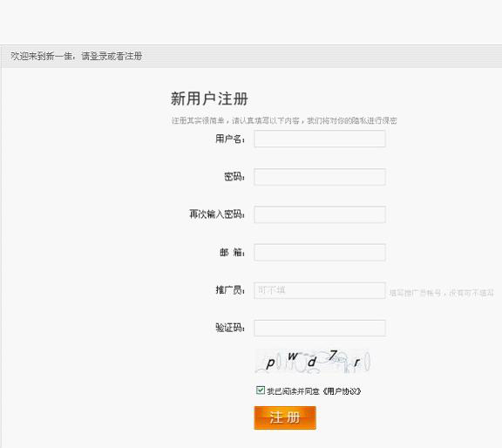
Task: Click into the 邮箱 email field
Action: click(320, 253)
